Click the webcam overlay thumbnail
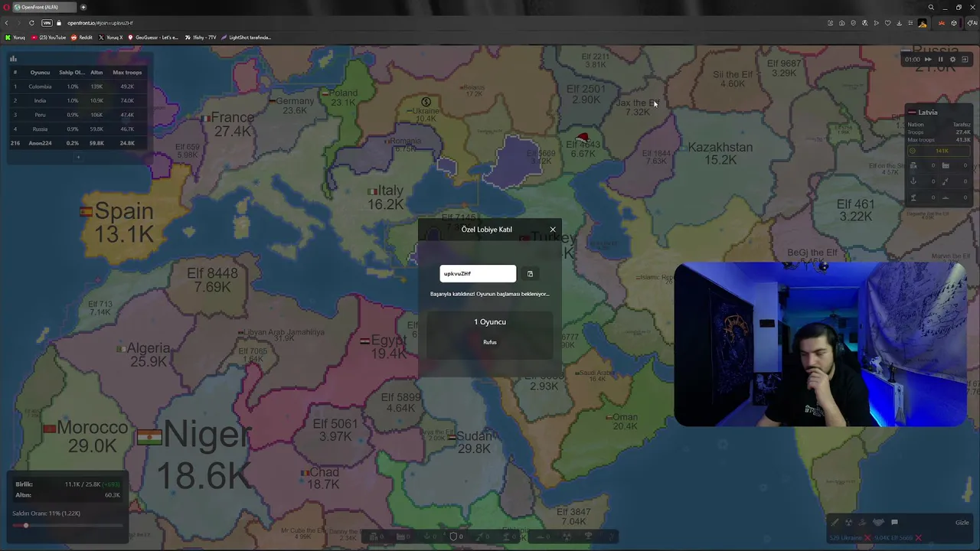Image resolution: width=980 pixels, height=551 pixels. 820,344
